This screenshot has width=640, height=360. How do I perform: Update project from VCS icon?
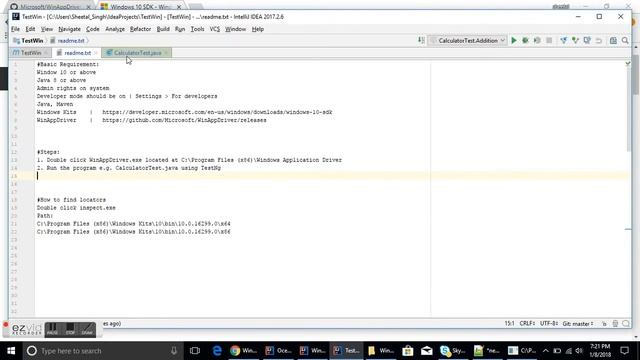point(564,40)
